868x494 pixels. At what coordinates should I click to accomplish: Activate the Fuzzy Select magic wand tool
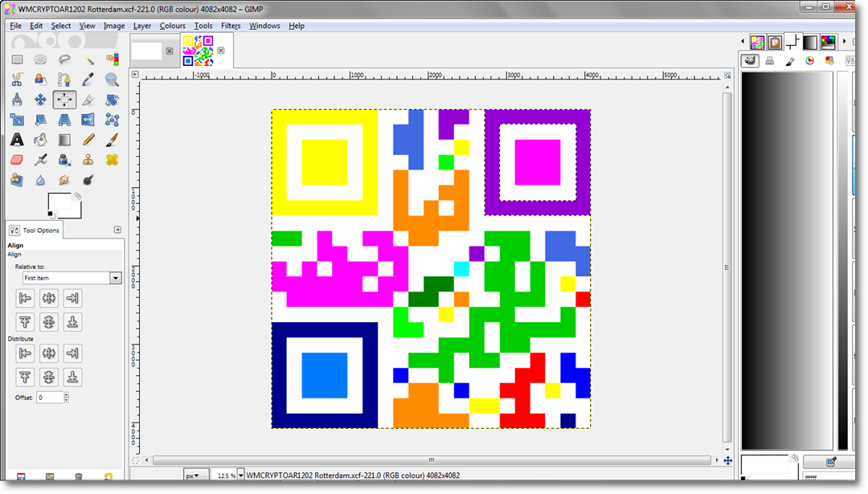coord(88,59)
